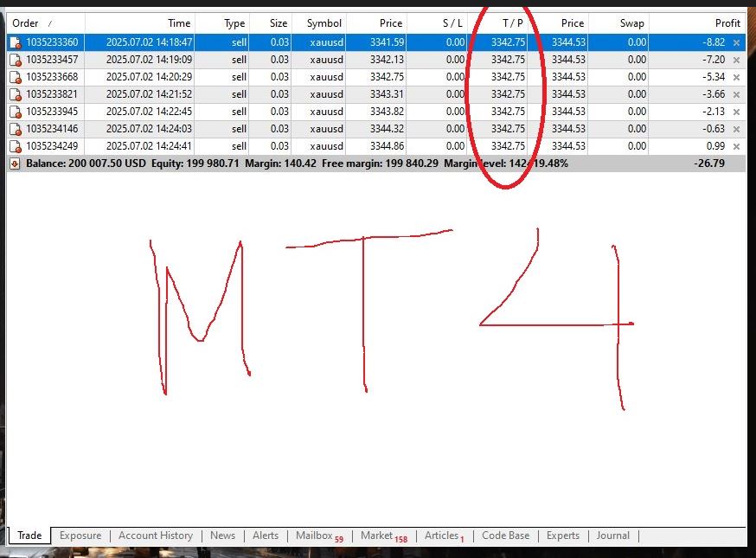Image resolution: width=756 pixels, height=558 pixels.
Task: Select order number 1035233821
Action: click(52, 94)
